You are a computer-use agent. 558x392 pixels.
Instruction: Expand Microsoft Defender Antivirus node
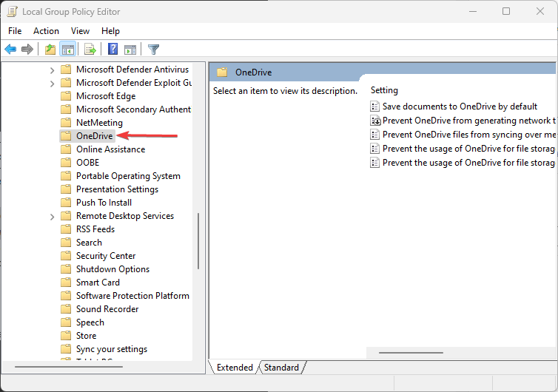point(52,70)
